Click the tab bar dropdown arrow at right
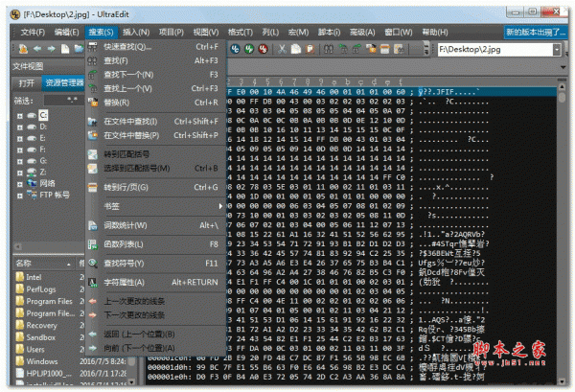This screenshot has height=392, width=575. pyautogui.click(x=563, y=67)
